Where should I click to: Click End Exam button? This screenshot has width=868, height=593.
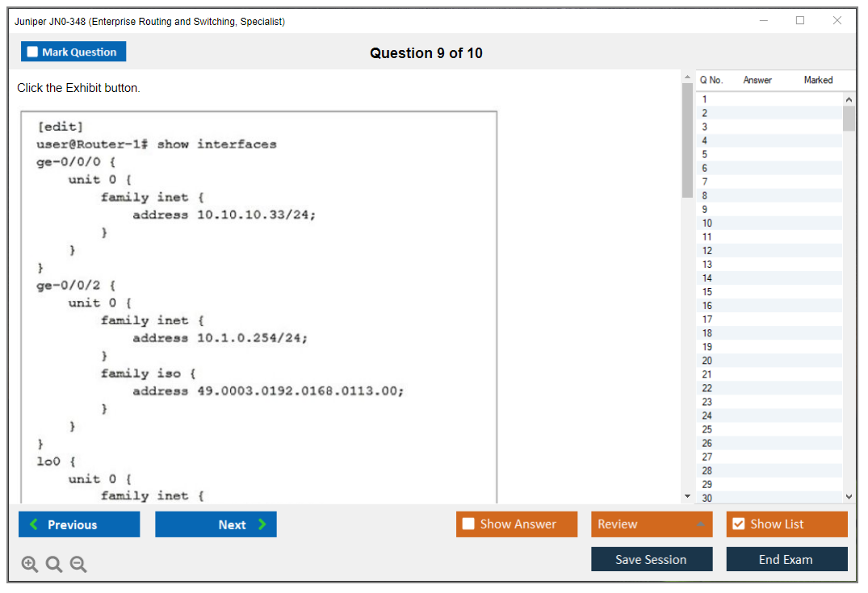[x=786, y=559]
